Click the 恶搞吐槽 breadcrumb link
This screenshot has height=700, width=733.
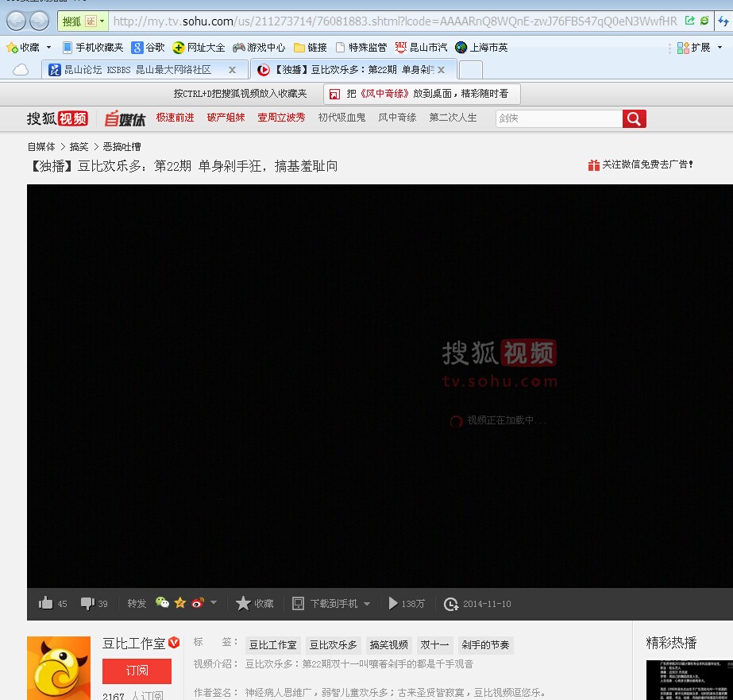[x=122, y=147]
